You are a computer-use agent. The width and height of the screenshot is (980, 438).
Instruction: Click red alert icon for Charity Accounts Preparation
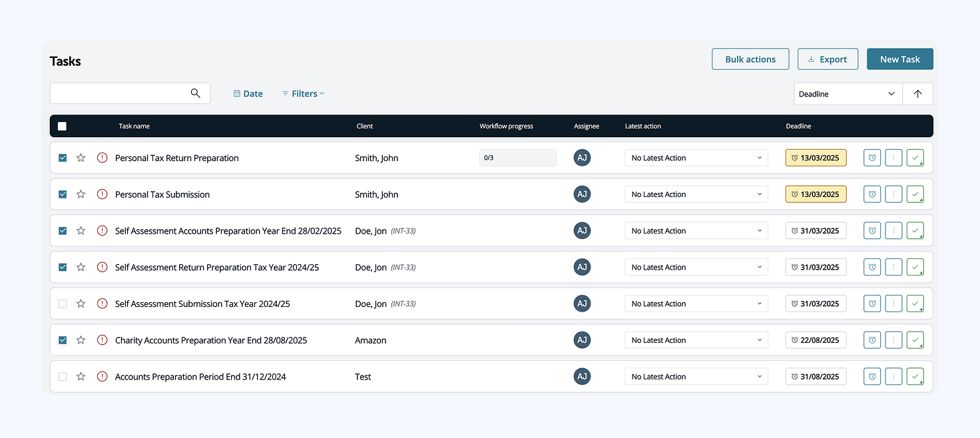[102, 340]
